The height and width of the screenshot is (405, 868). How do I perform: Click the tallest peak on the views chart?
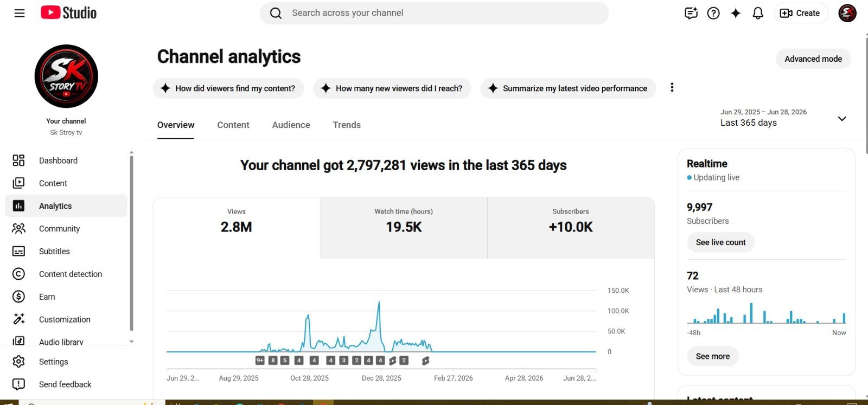pyautogui.click(x=379, y=303)
